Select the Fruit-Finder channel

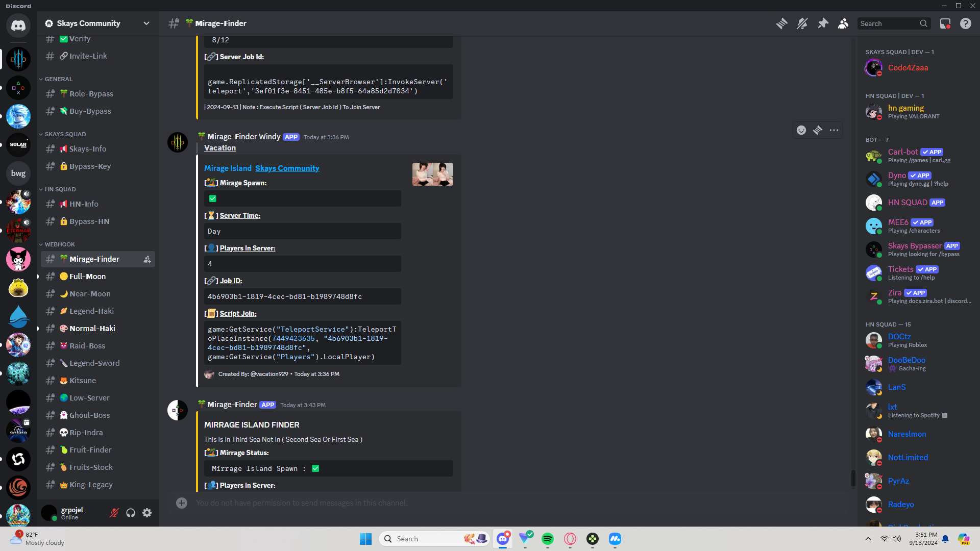[x=98, y=450]
